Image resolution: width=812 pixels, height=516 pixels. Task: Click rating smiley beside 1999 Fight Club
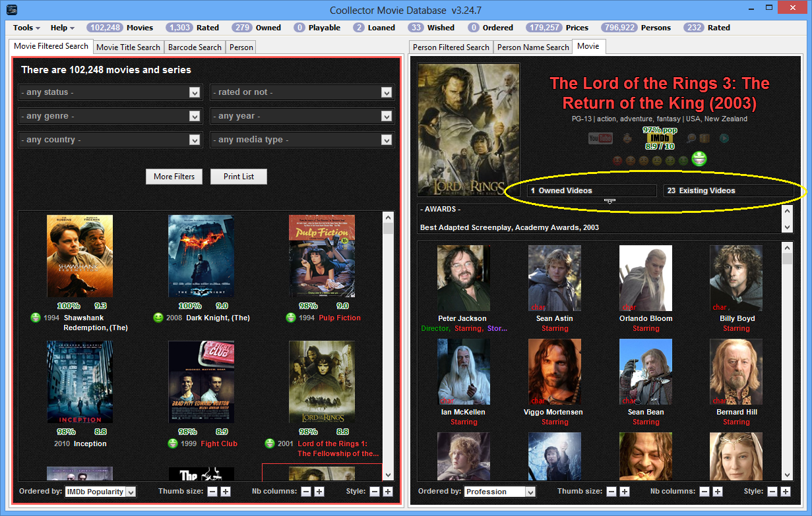point(173,444)
